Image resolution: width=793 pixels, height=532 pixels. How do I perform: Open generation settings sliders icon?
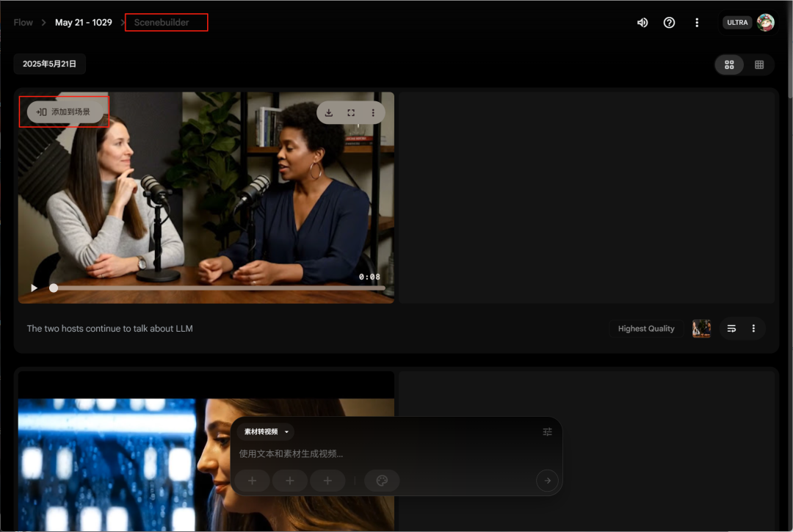click(547, 432)
